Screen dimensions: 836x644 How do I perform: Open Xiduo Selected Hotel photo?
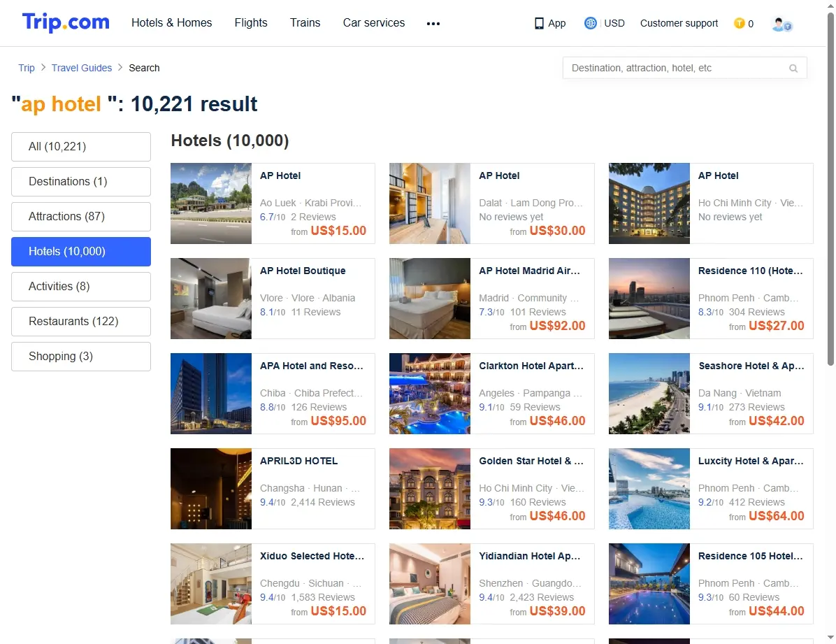(211, 584)
